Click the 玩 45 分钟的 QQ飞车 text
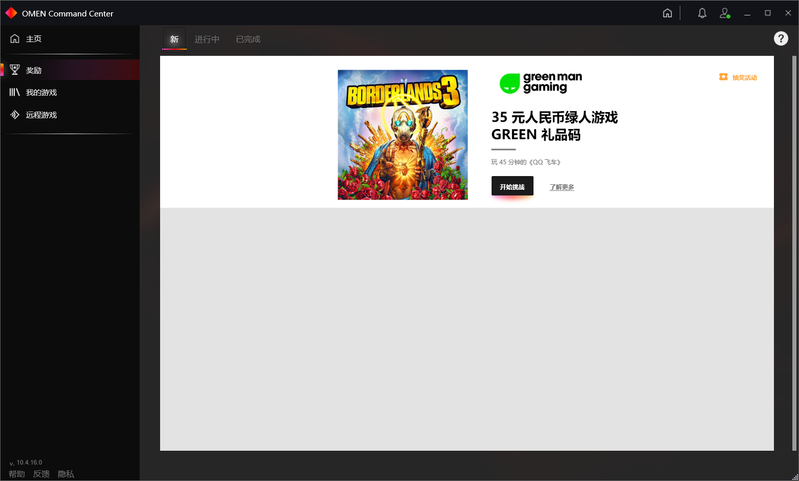799x481 pixels. (x=525, y=162)
